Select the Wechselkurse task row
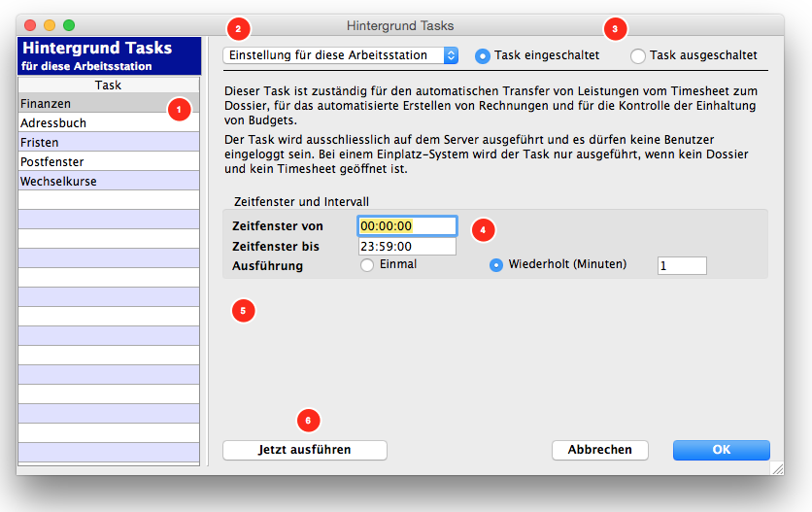This screenshot has height=512, width=812. pos(109,181)
